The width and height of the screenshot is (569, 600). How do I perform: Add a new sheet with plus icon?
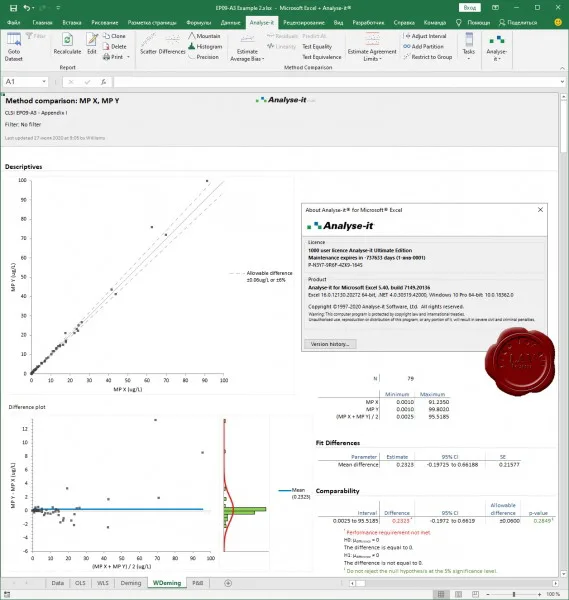[228, 583]
